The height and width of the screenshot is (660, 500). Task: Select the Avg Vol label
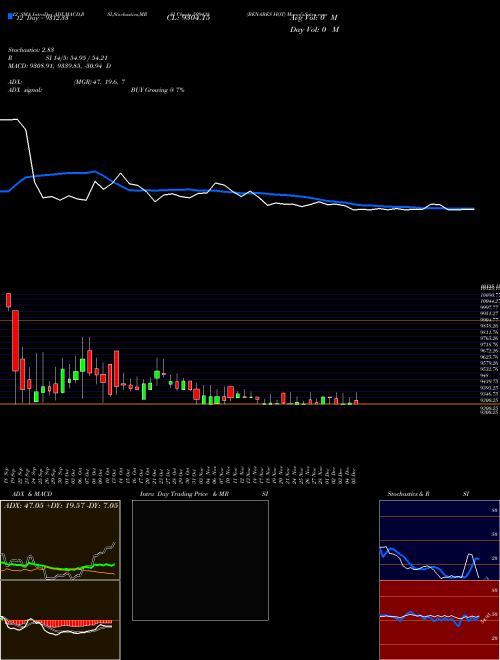[x=313, y=18]
